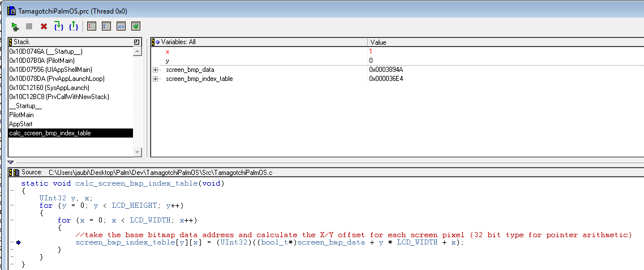Image resolution: width=644 pixels, height=270 pixels.
Task: Set breakpoint on the function's opening brace line
Action: click(12, 191)
